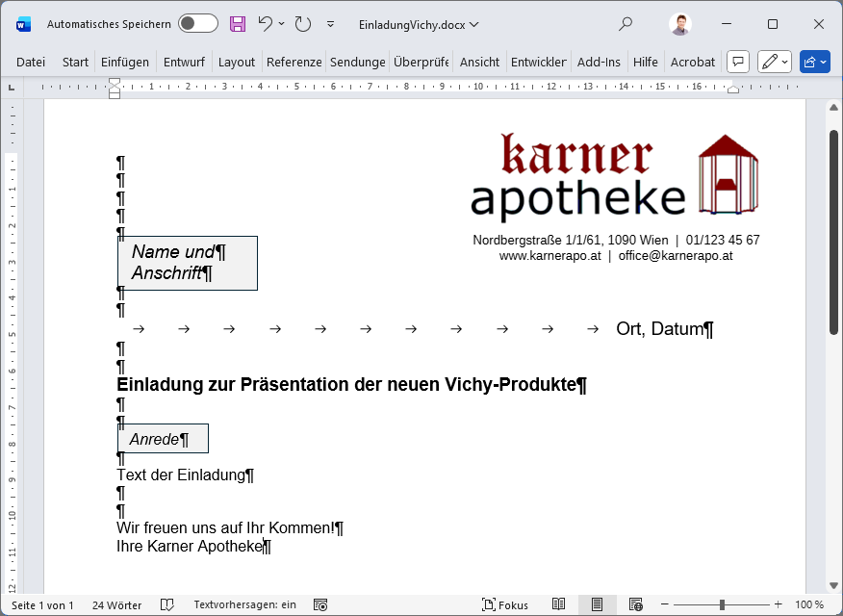843x616 pixels.
Task: Toggle 'Textvorhersagen: ein' in status bar
Action: 244,604
